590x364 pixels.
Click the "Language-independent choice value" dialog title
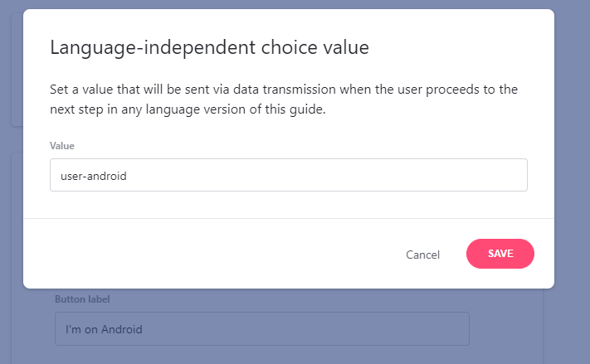[209, 47]
